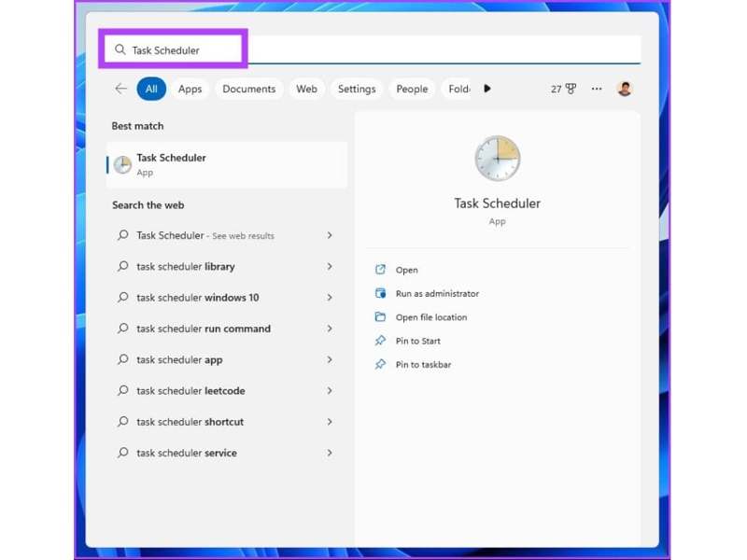
Task: Click search icon beside 'task scheduler leetcode'
Action: (x=123, y=390)
